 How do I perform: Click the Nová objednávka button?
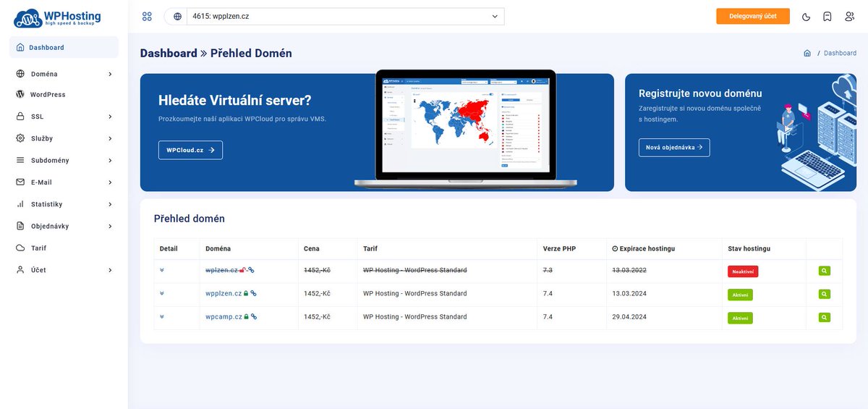(674, 147)
